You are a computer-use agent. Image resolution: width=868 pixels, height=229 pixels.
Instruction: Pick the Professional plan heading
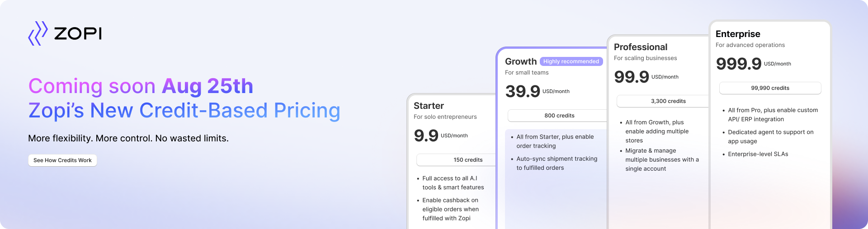click(641, 47)
